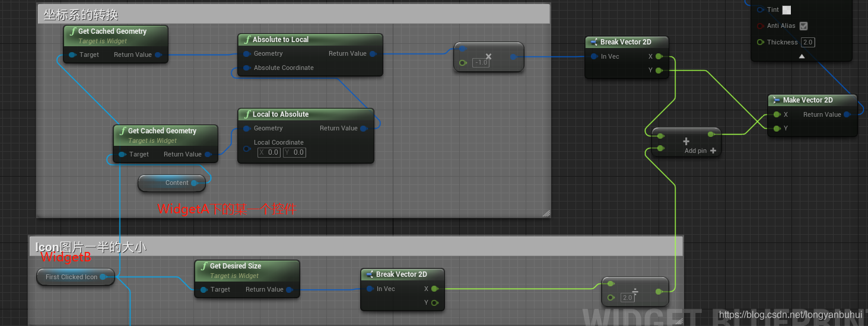Select the Content variable node

tap(171, 183)
